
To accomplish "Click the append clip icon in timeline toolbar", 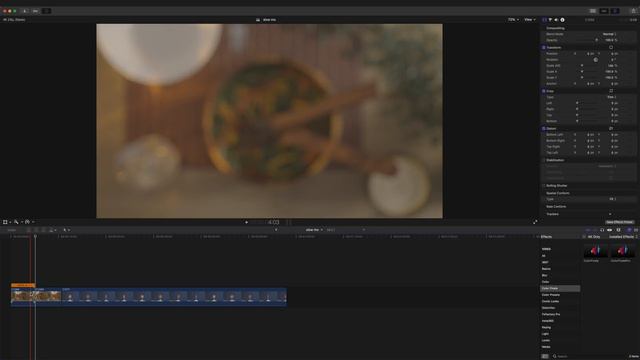I will [44, 230].
